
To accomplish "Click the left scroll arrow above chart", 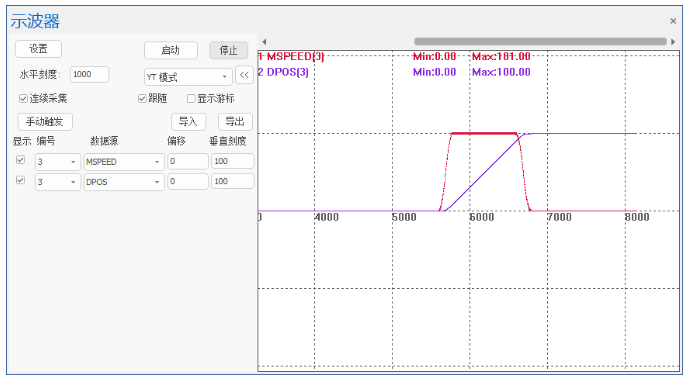I will (x=264, y=42).
